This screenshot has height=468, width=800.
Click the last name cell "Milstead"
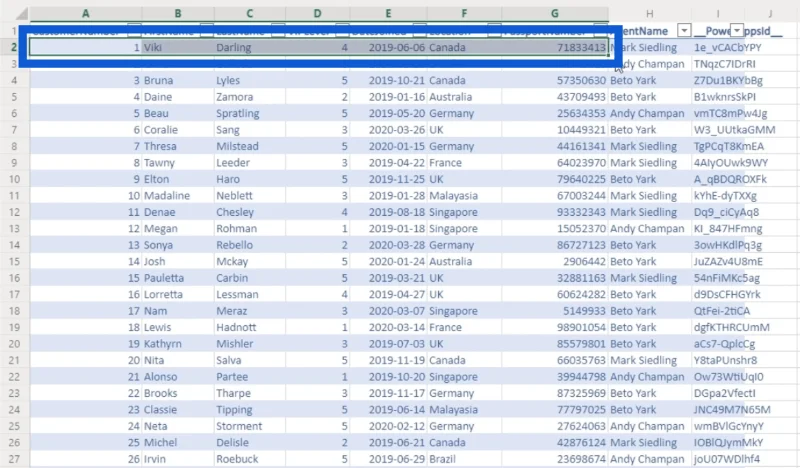tap(249, 146)
